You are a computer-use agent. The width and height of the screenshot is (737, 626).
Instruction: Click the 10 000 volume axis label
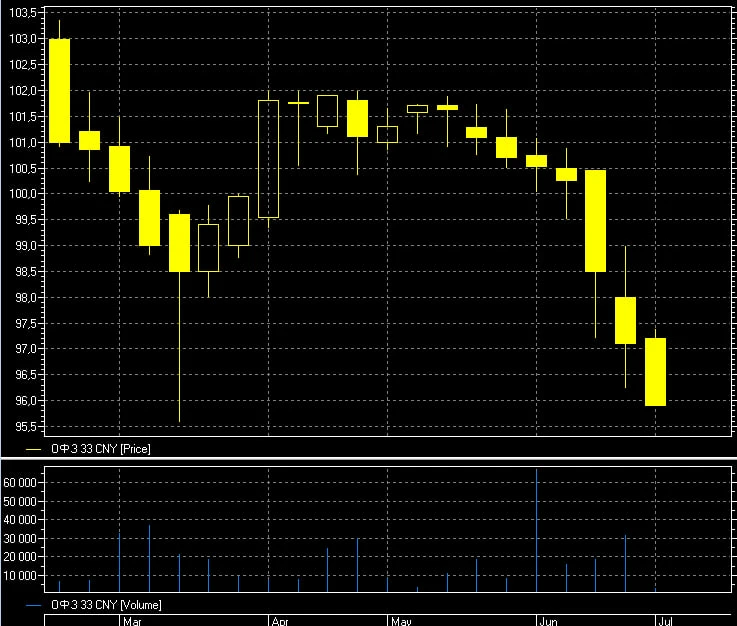tap(20, 576)
